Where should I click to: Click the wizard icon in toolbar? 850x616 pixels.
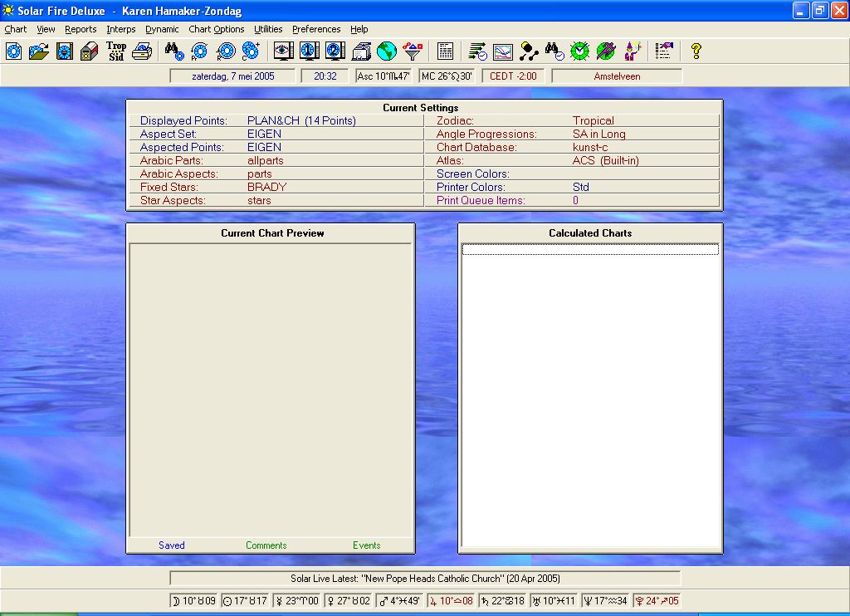coord(633,51)
